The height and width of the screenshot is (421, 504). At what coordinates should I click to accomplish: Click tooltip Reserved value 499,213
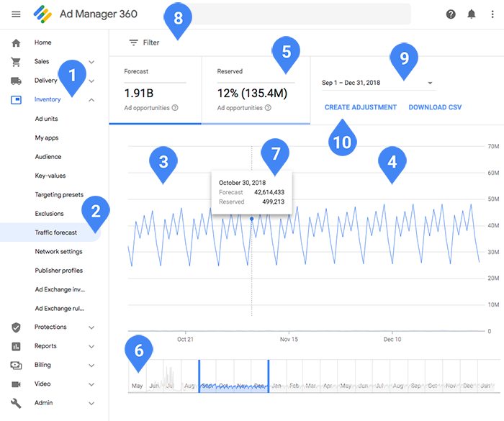(274, 202)
